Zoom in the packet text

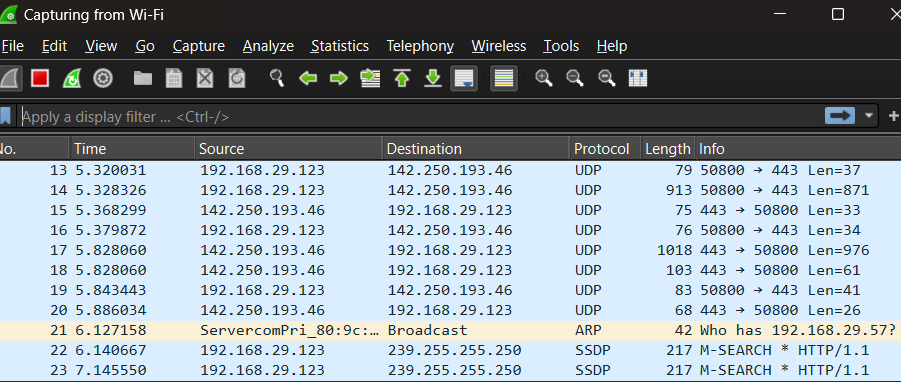tap(544, 78)
